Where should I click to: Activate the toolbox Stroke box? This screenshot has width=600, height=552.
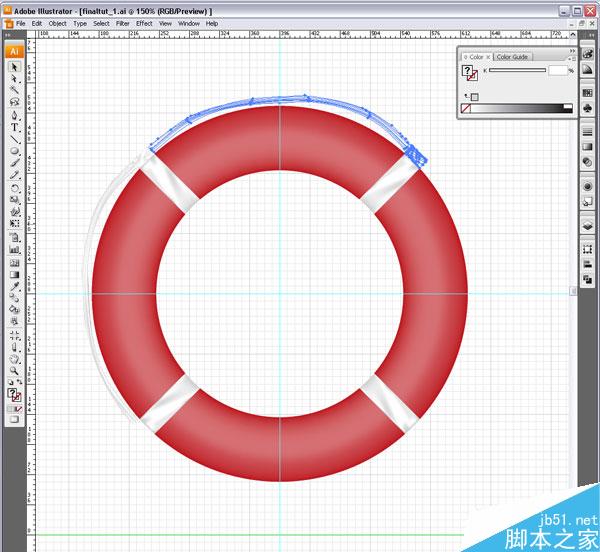(17, 398)
